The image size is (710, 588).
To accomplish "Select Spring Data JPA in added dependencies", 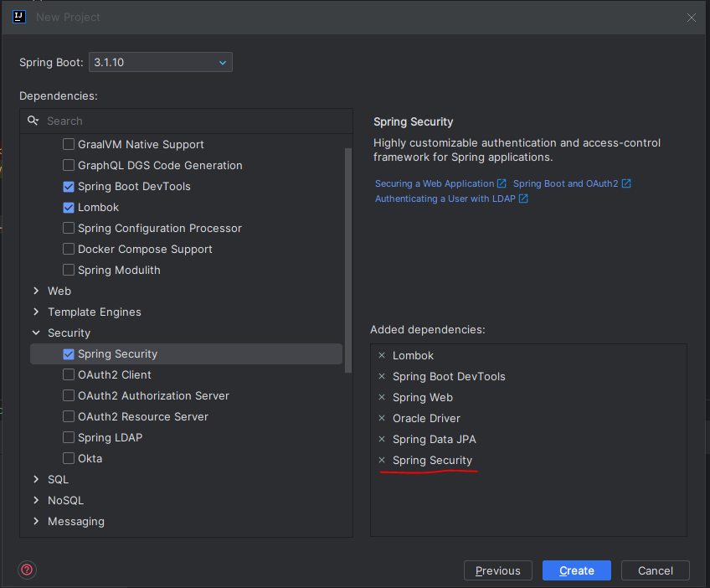I will 435,439.
